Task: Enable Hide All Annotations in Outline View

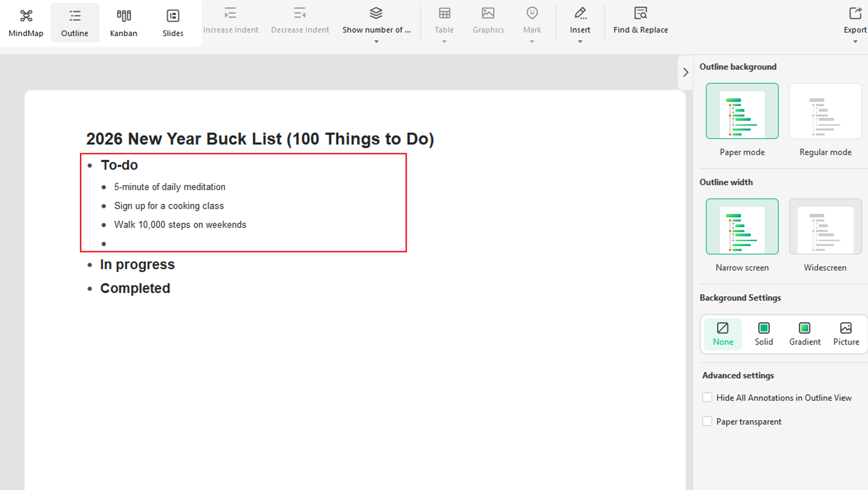Action: coord(707,397)
